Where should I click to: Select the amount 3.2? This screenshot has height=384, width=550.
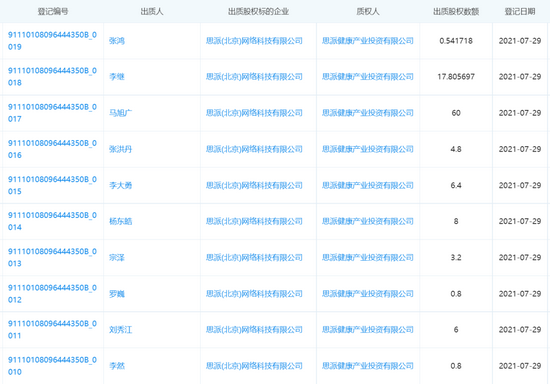(x=456, y=257)
